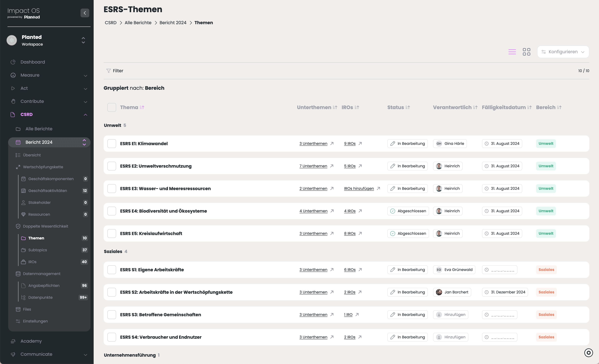599x364 pixels.
Task: Open Unterthemen arrow icon for ESRS E1
Action: tap(332, 143)
